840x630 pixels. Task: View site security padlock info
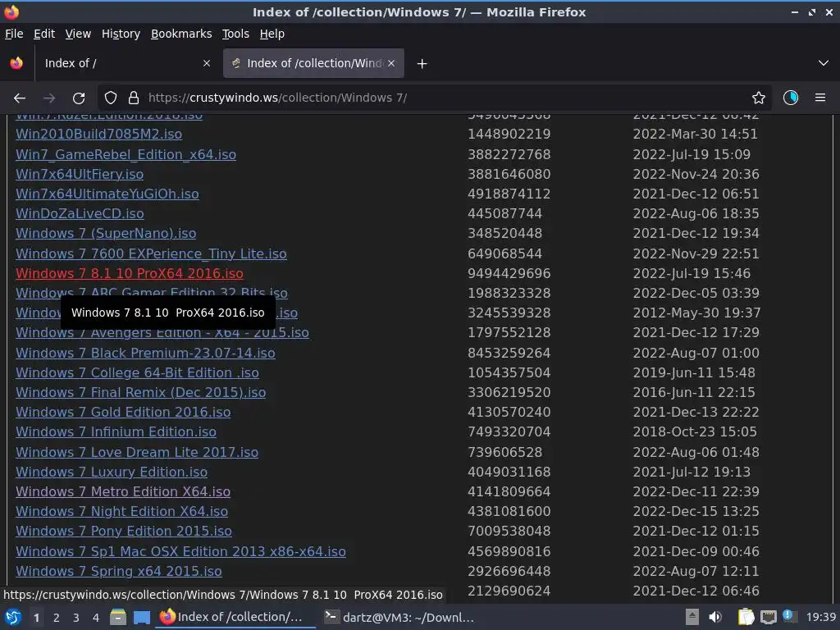[134, 98]
